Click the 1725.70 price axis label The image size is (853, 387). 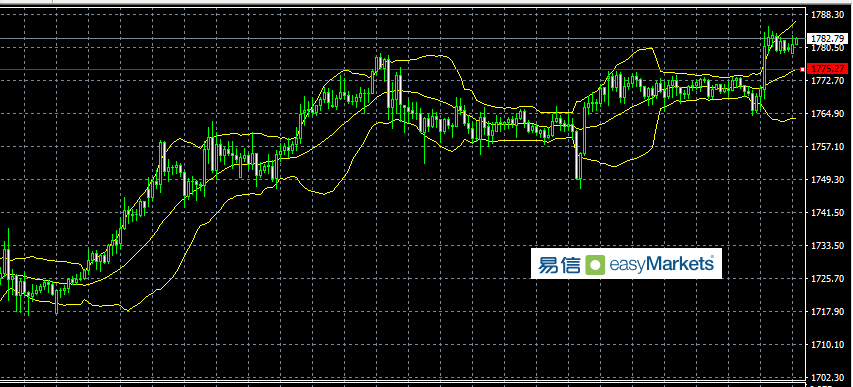[827, 279]
